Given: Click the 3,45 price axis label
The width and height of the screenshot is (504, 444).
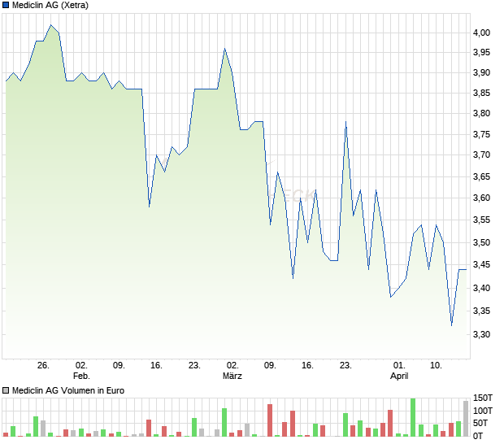Looking at the screenshot, I should (x=481, y=264).
